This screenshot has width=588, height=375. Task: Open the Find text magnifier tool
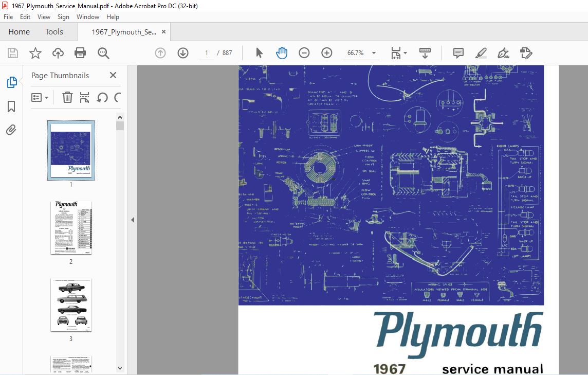click(x=103, y=53)
